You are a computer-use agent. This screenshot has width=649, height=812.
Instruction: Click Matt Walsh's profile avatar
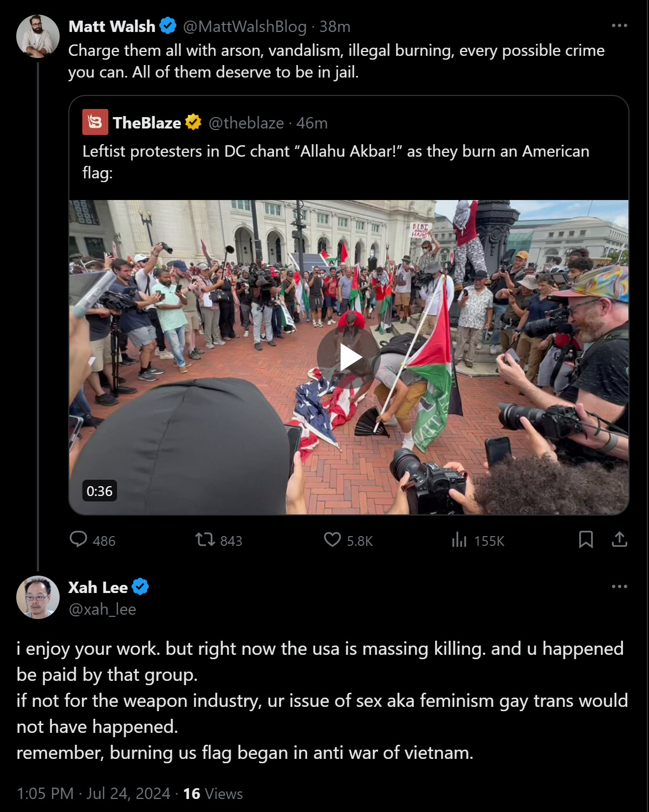click(37, 36)
